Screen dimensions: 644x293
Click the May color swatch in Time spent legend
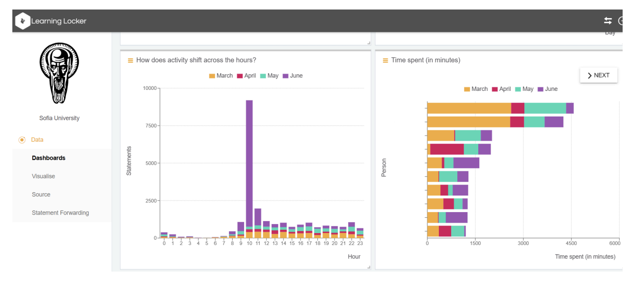(518, 89)
